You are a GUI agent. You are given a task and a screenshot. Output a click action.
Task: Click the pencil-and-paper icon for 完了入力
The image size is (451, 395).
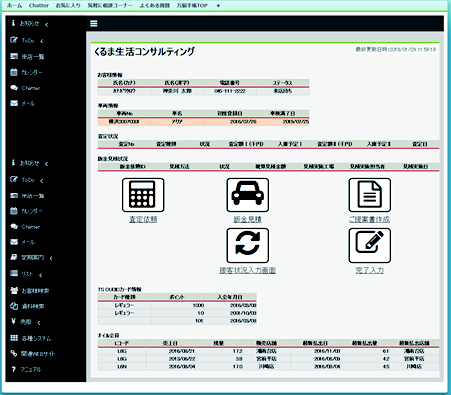click(370, 246)
